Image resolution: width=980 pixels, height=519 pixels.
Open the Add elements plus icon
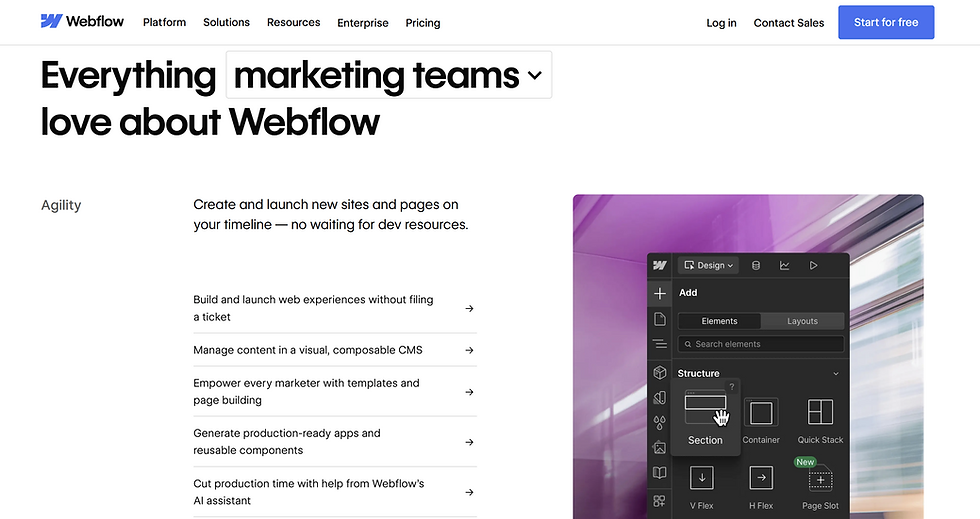659,293
